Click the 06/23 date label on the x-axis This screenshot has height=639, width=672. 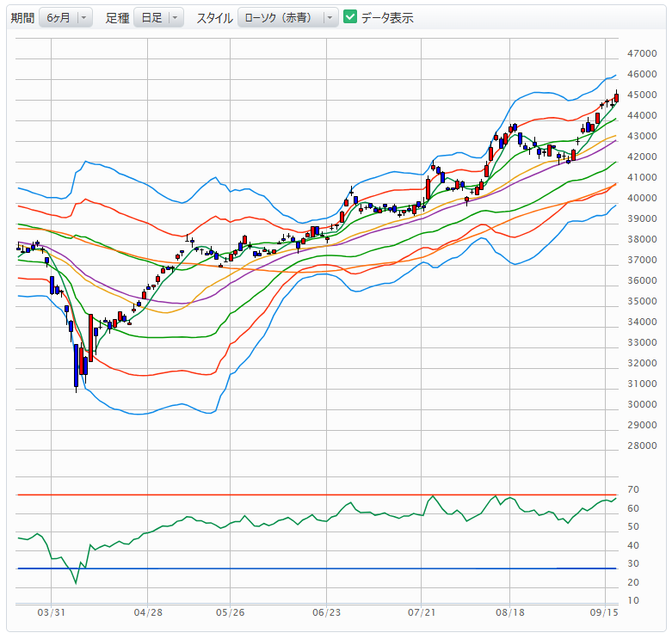point(326,612)
